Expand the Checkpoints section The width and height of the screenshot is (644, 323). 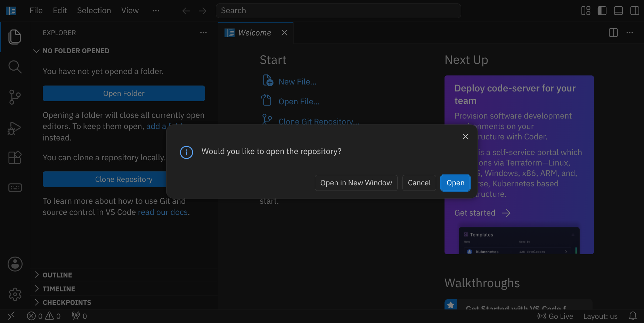click(124, 302)
